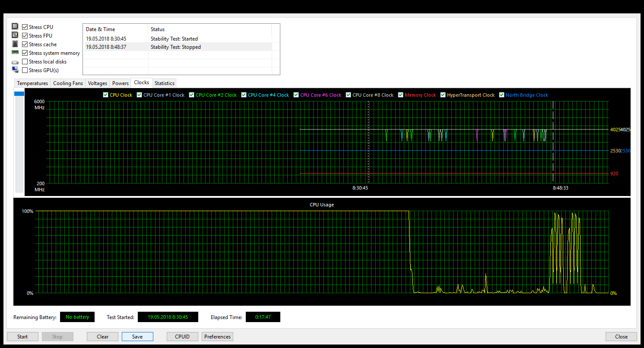Click the Save button
This screenshot has height=348, width=644.
tap(137, 337)
